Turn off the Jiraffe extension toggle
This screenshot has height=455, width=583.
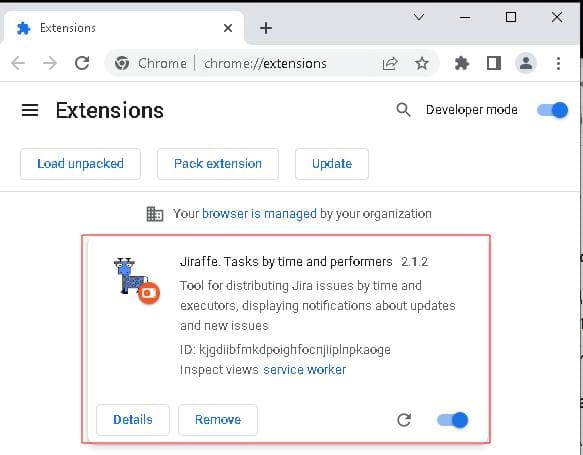[x=452, y=420]
